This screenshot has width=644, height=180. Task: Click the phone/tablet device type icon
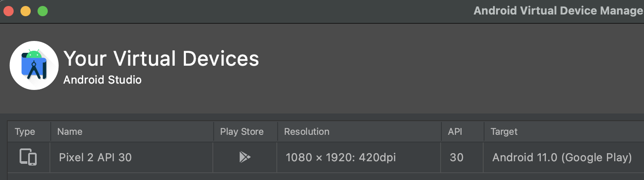(28, 157)
